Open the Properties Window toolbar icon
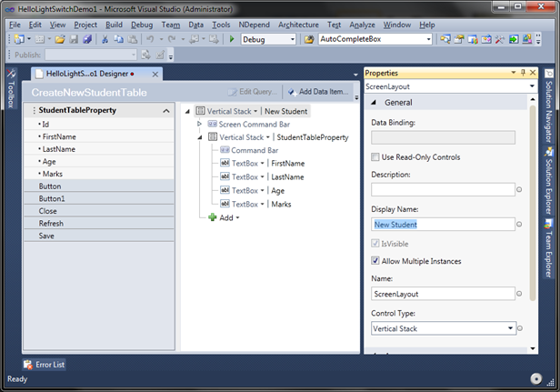 click(x=459, y=39)
